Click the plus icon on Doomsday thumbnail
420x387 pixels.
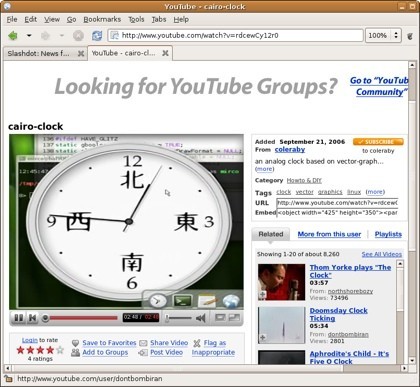point(263,338)
